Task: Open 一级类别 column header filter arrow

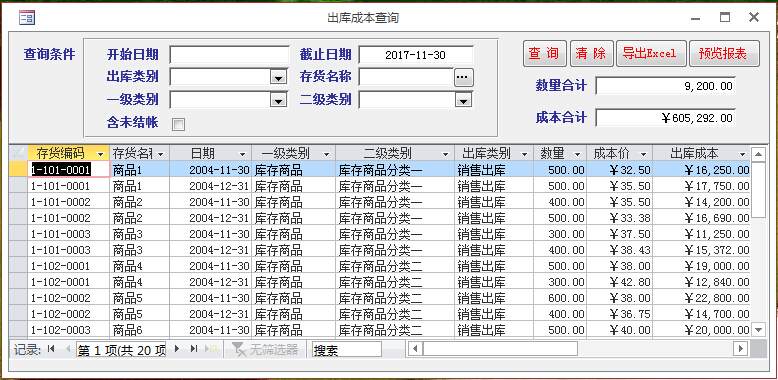Action: click(x=326, y=153)
